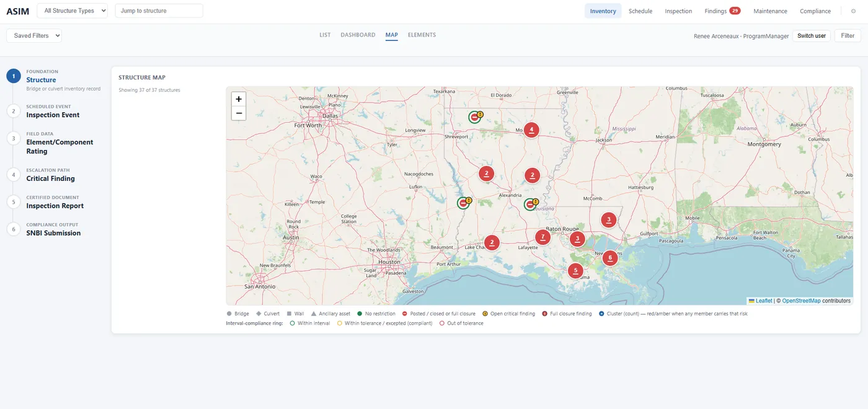Focus the Jump to structure field

pos(159,11)
